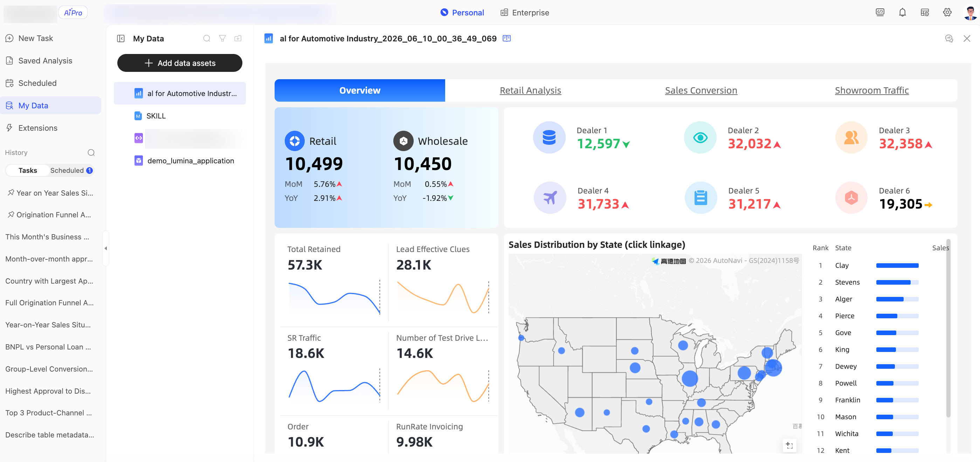Select al for Automotive Industr... asset
980x462 pixels.
click(180, 93)
